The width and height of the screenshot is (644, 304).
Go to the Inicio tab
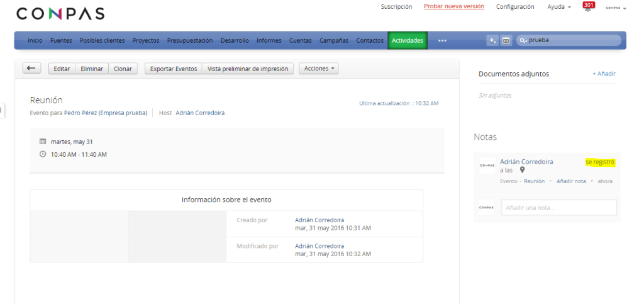click(x=35, y=41)
